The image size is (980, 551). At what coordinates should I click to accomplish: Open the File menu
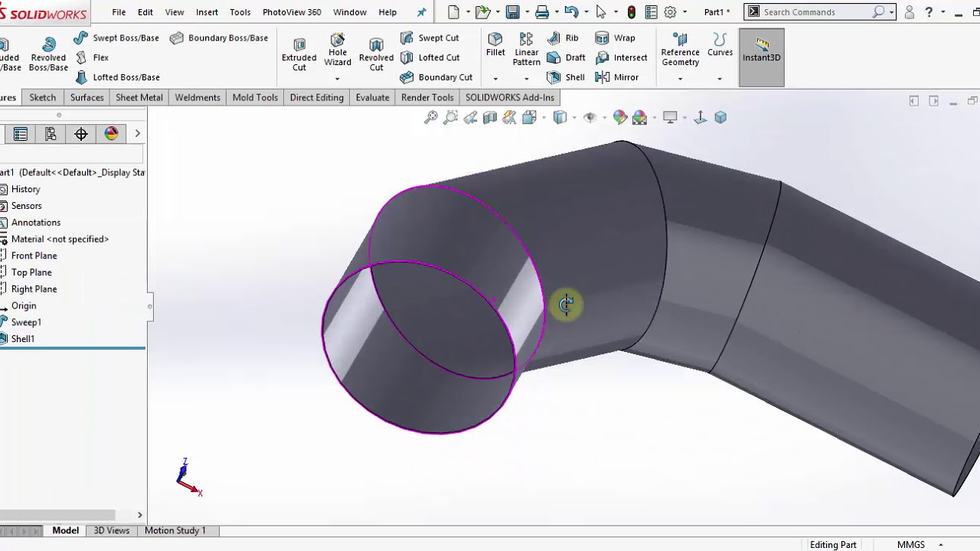tap(119, 12)
